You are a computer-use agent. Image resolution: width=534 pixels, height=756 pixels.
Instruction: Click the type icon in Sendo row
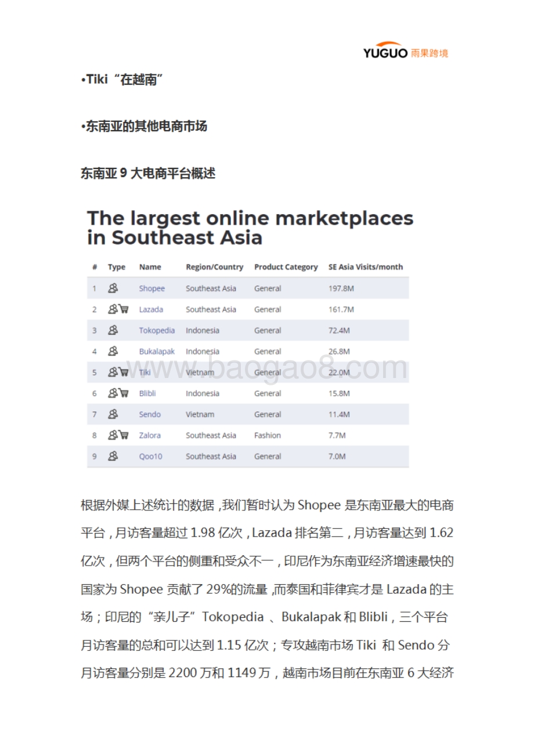(x=113, y=414)
